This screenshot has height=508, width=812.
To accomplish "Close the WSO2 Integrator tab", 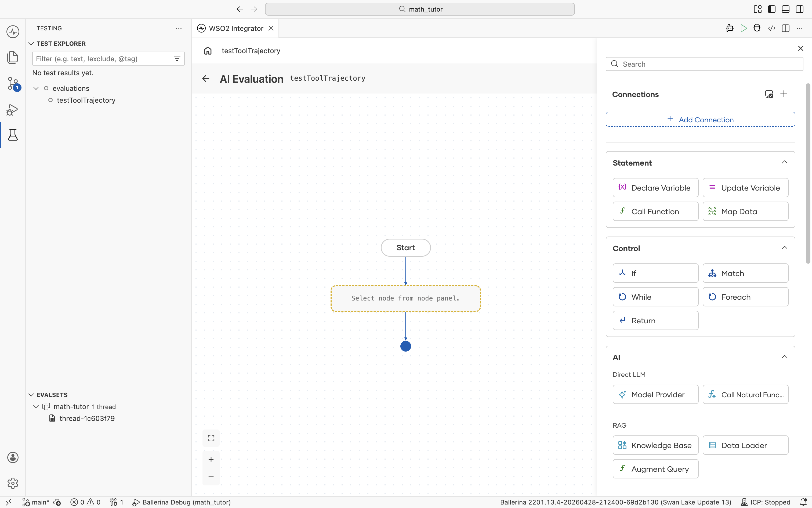I will click(271, 28).
